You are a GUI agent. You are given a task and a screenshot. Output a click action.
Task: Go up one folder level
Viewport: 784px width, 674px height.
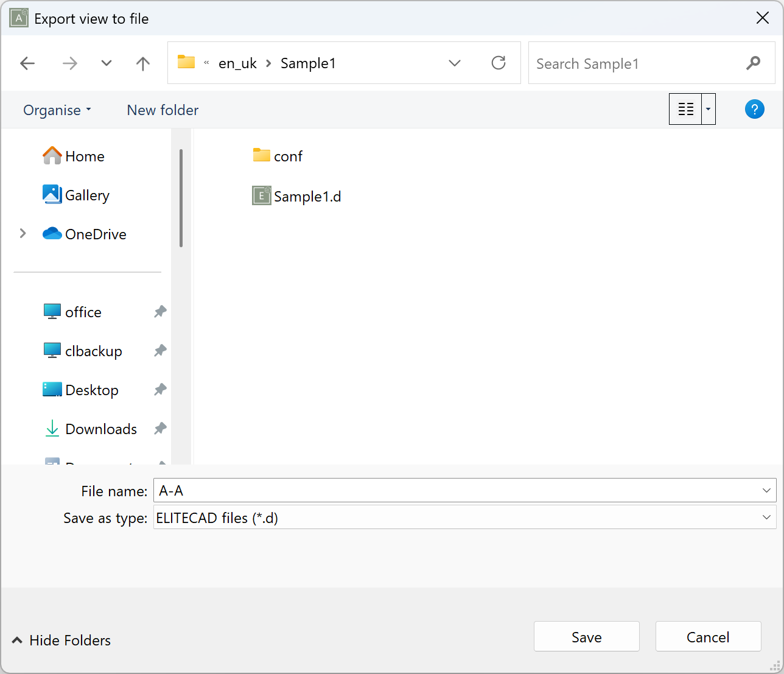[142, 63]
